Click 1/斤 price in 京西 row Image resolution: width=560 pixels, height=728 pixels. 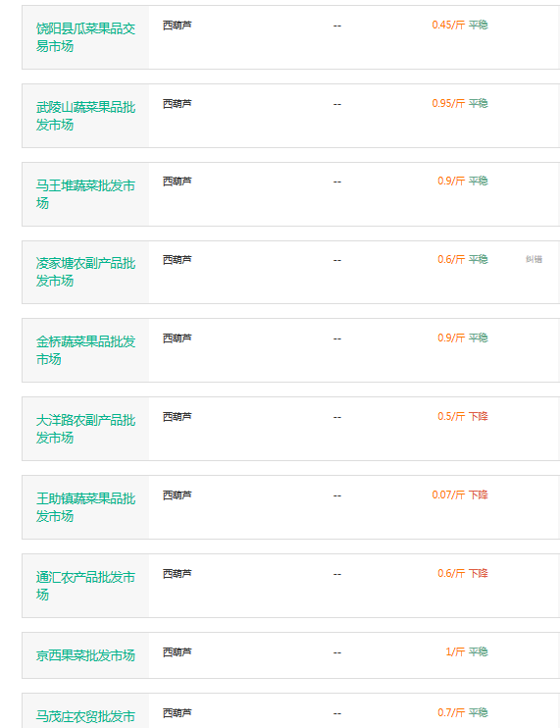(x=455, y=651)
